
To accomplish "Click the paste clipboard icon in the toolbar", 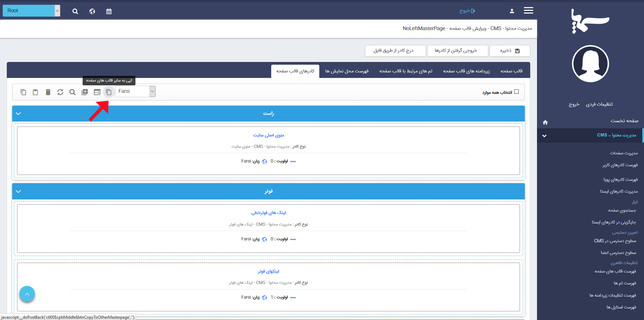I will click(x=35, y=92).
